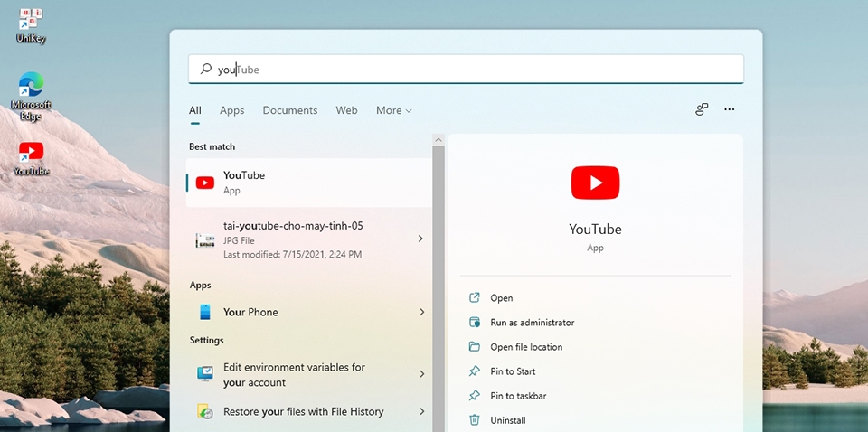Viewport: 868px width, 432px height.
Task: Open the feedback icon beside ellipsis
Action: coord(702,109)
